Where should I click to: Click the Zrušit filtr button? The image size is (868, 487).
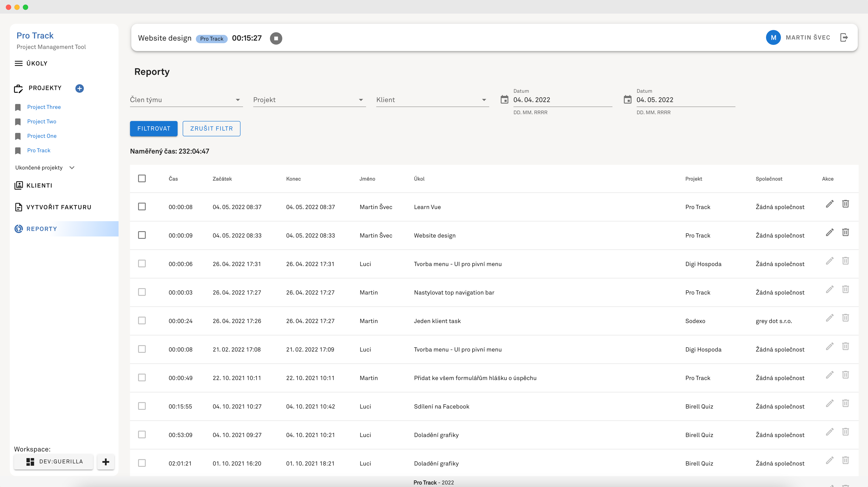(x=211, y=128)
